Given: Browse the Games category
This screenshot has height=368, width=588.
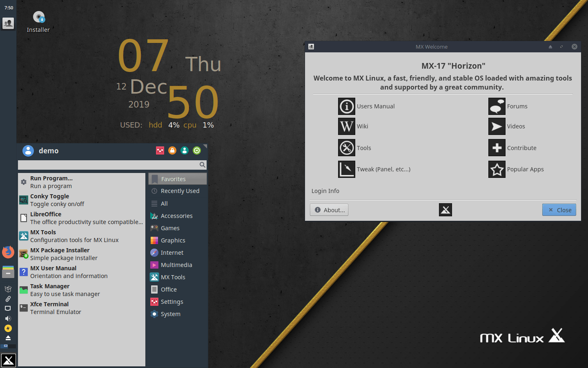Looking at the screenshot, I should [x=178, y=228].
